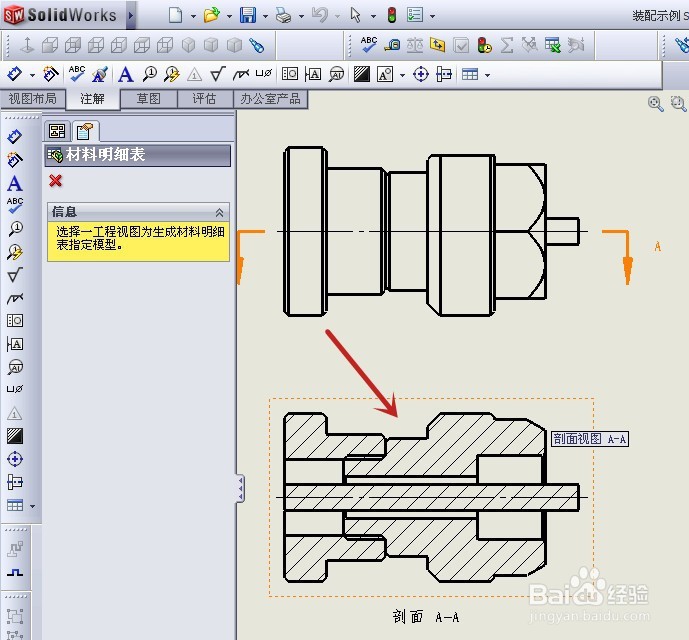Screen dimensions: 689x640
Task: Insert a Note from the vertical sidebar
Action: coord(15,183)
